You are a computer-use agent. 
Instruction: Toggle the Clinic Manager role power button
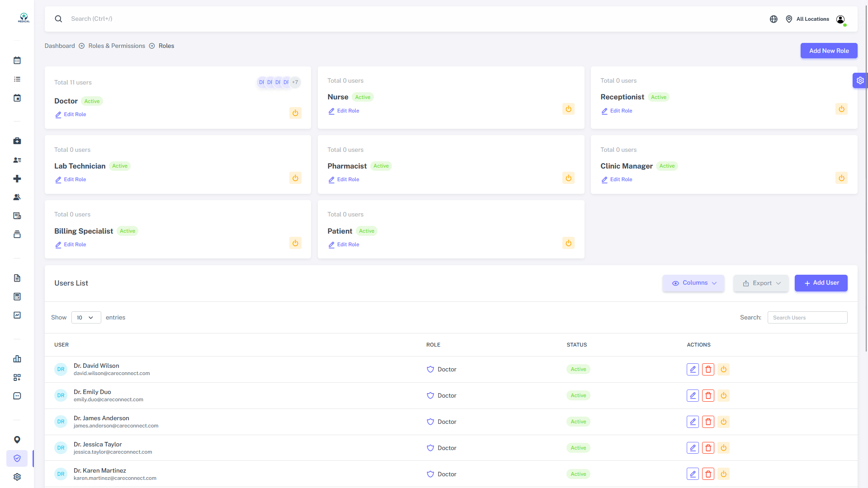(841, 178)
